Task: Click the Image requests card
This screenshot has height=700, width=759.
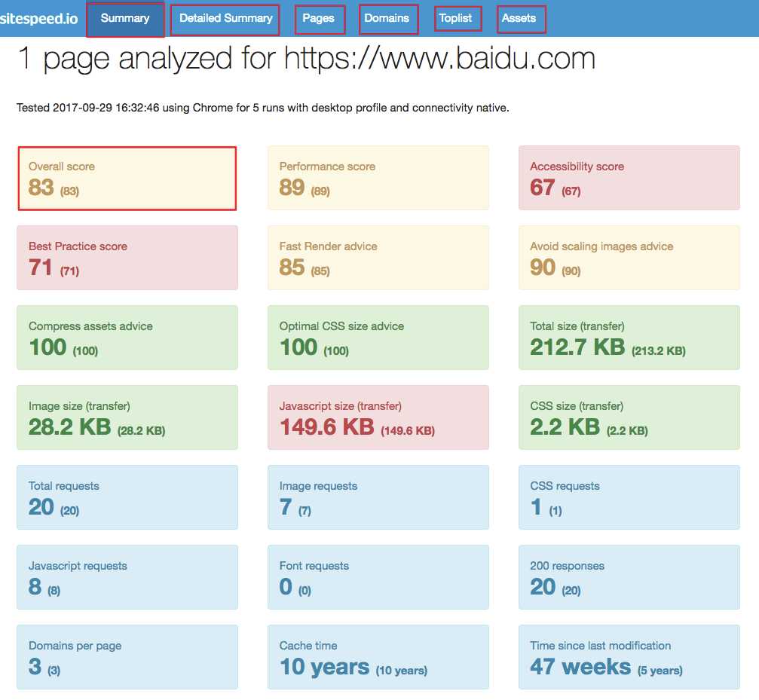Action: [x=378, y=497]
